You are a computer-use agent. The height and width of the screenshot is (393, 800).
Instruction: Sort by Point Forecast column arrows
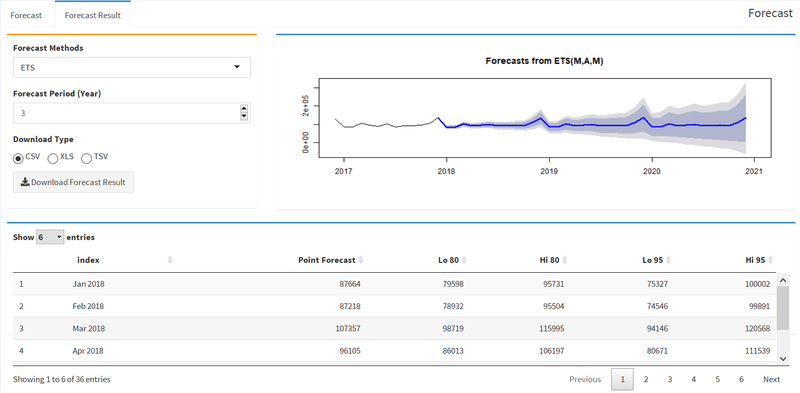tap(361, 260)
